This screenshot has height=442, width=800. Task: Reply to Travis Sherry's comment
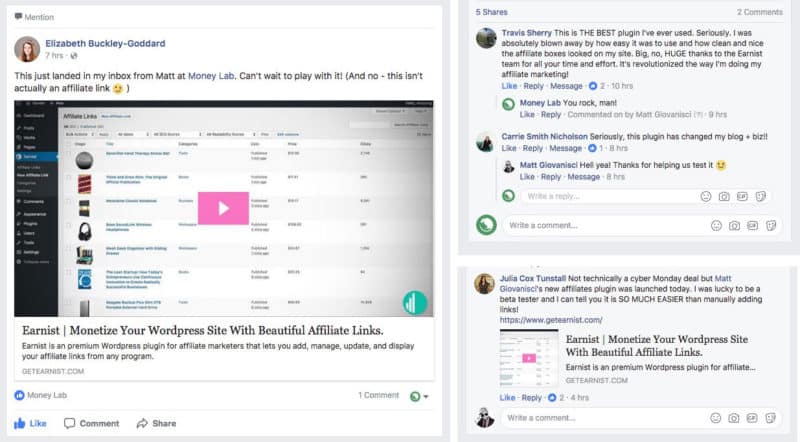click(534, 86)
